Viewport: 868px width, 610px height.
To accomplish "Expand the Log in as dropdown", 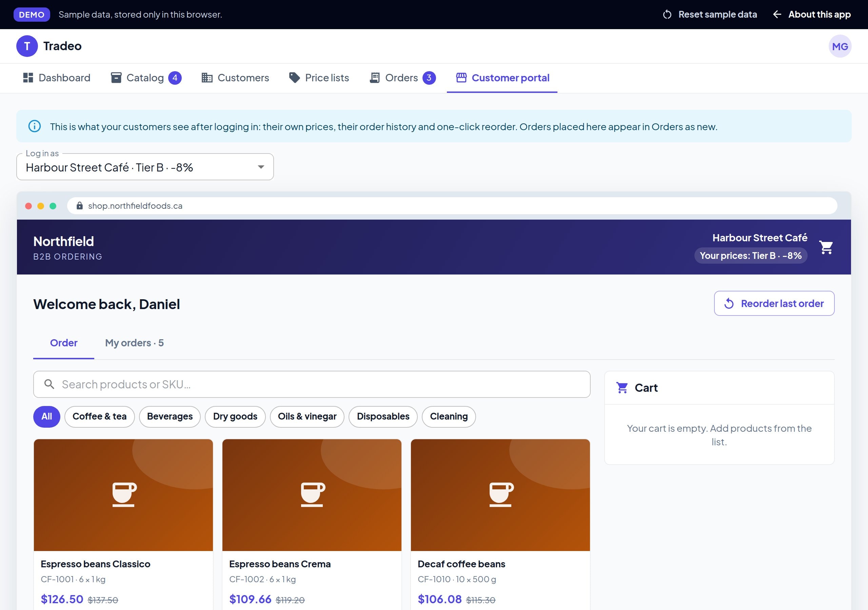I will 145,167.
